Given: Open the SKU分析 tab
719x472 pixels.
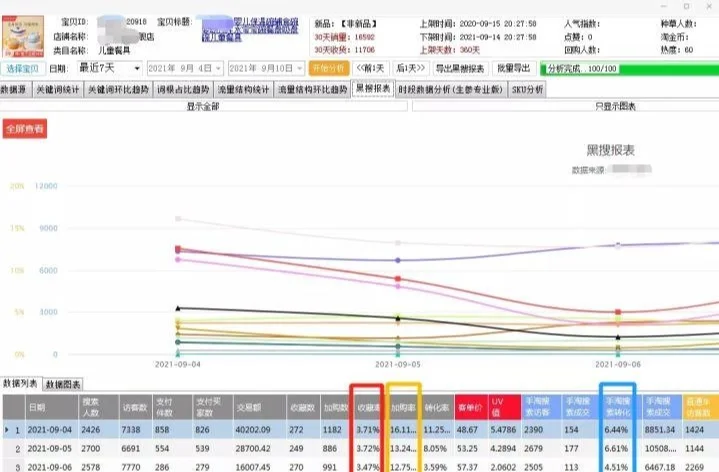Looking at the screenshot, I should click(x=527, y=89).
